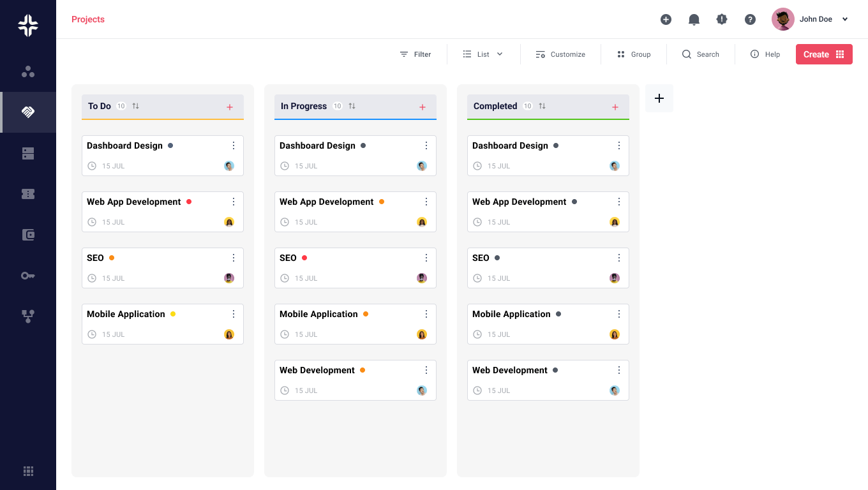Click the apps grid icon at sidebar bottom
868x490 pixels.
[x=28, y=471]
